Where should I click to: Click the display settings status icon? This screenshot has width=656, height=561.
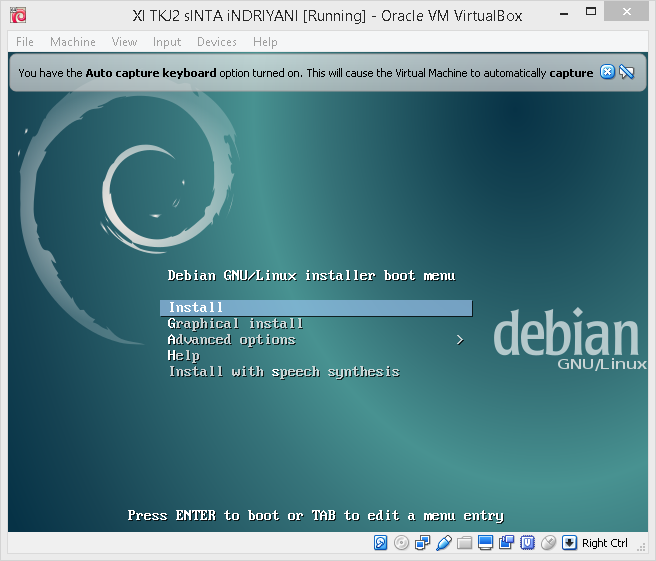(x=485, y=543)
